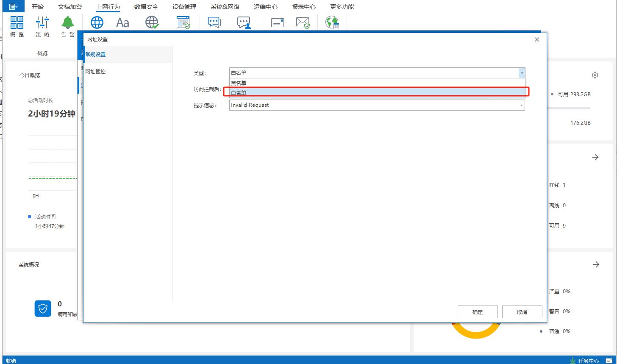Viewport: 617px width, 364px height.
Task: Choose 黑名单 from the type list
Action: 239,83
